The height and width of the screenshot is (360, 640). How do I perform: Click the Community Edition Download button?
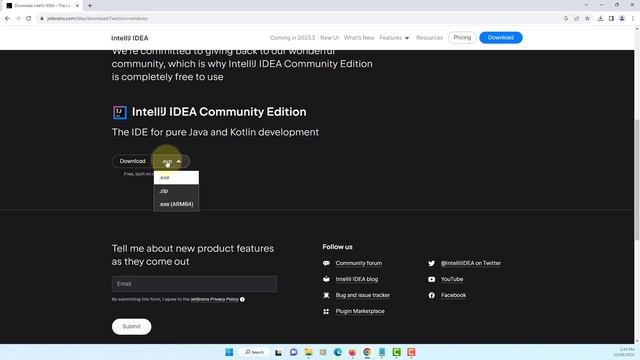pos(133,161)
